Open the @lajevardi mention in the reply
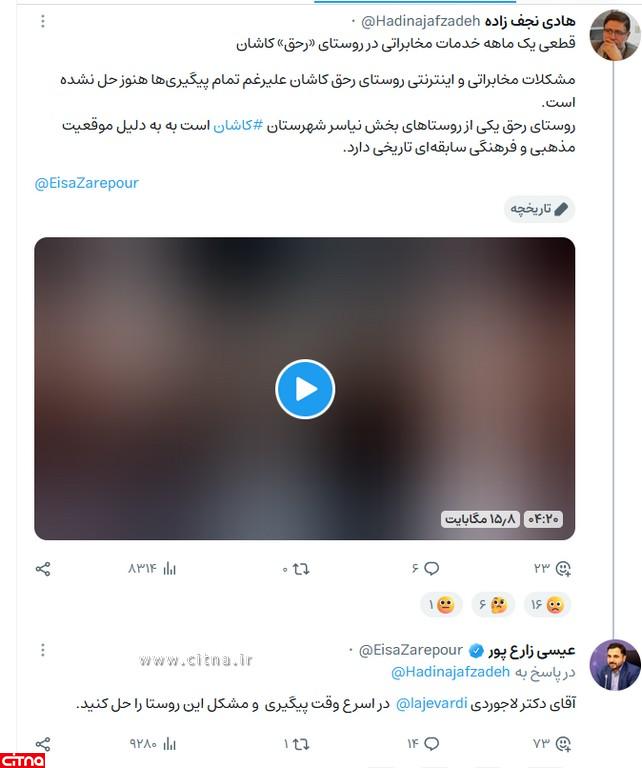This screenshot has height=768, width=642. click(431, 704)
